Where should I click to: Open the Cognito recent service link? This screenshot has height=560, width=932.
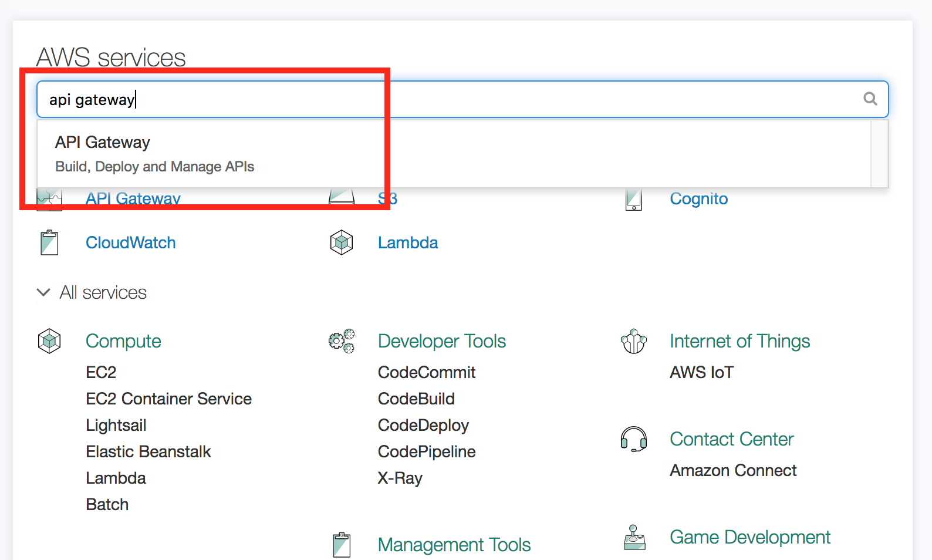tap(699, 199)
